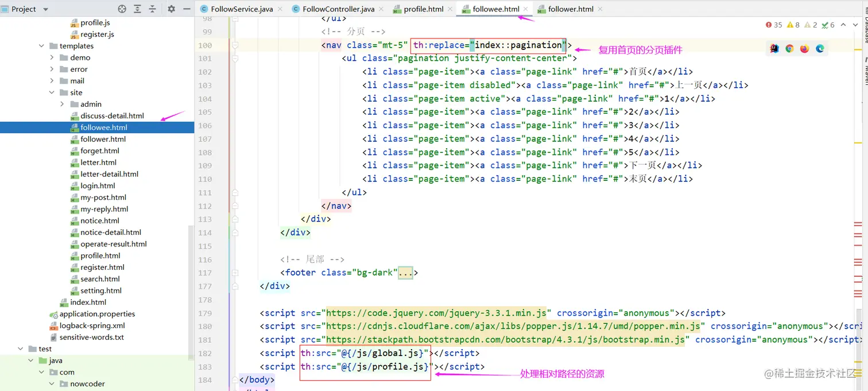The width and height of the screenshot is (868, 391).
Task: Open the Project panel settings gear
Action: [171, 9]
